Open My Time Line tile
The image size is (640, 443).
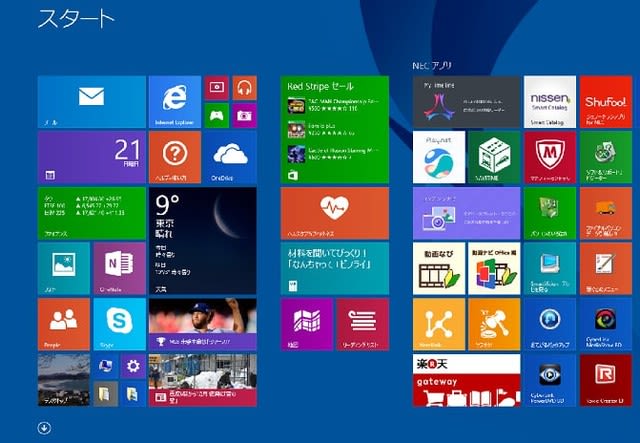[x=467, y=102]
